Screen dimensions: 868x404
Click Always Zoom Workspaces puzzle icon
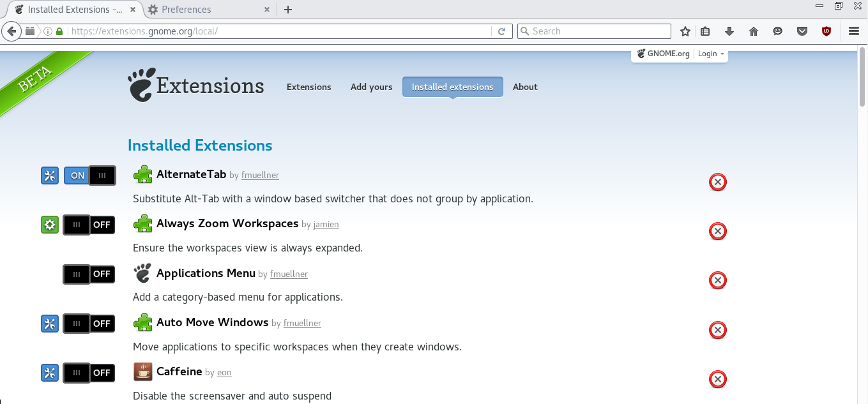(x=142, y=223)
